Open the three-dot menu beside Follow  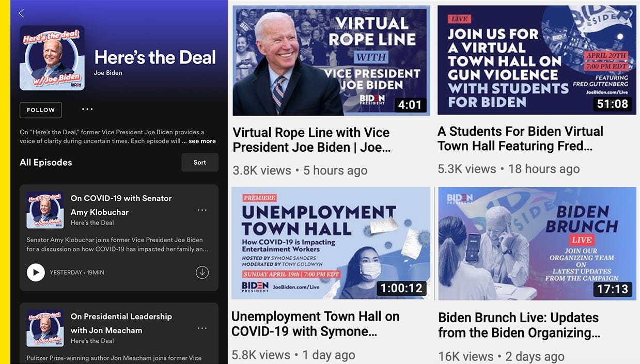click(87, 109)
